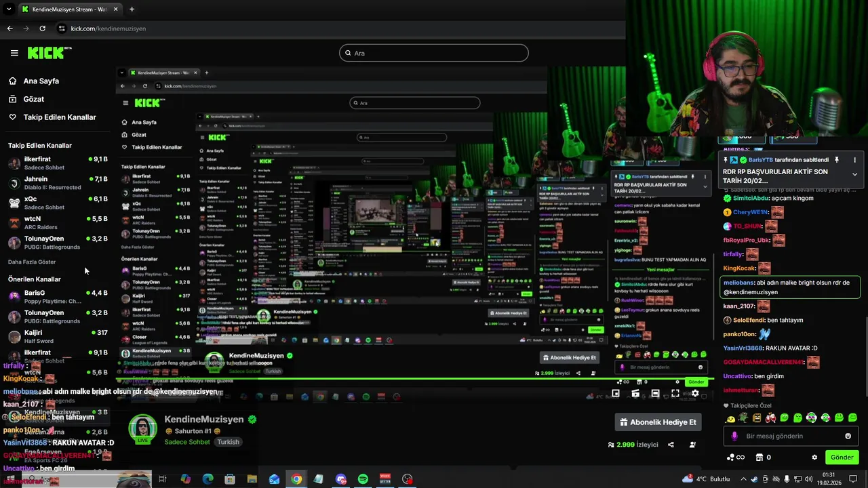868x488 pixels.
Task: Open pinned message three-dot menu
Action: pos(854,160)
